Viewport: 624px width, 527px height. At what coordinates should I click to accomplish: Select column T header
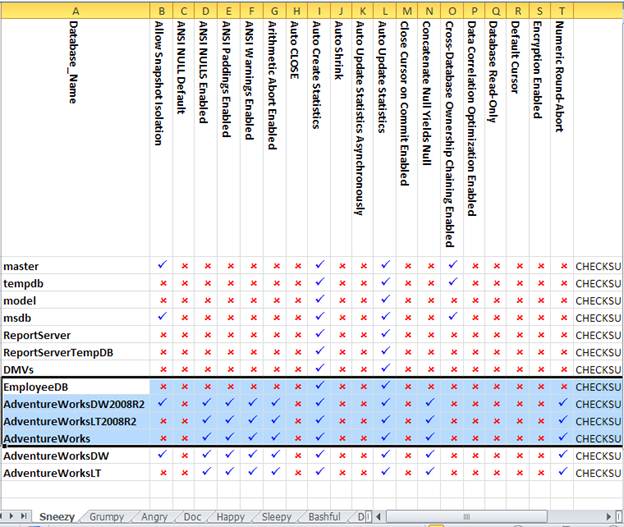[x=562, y=11]
